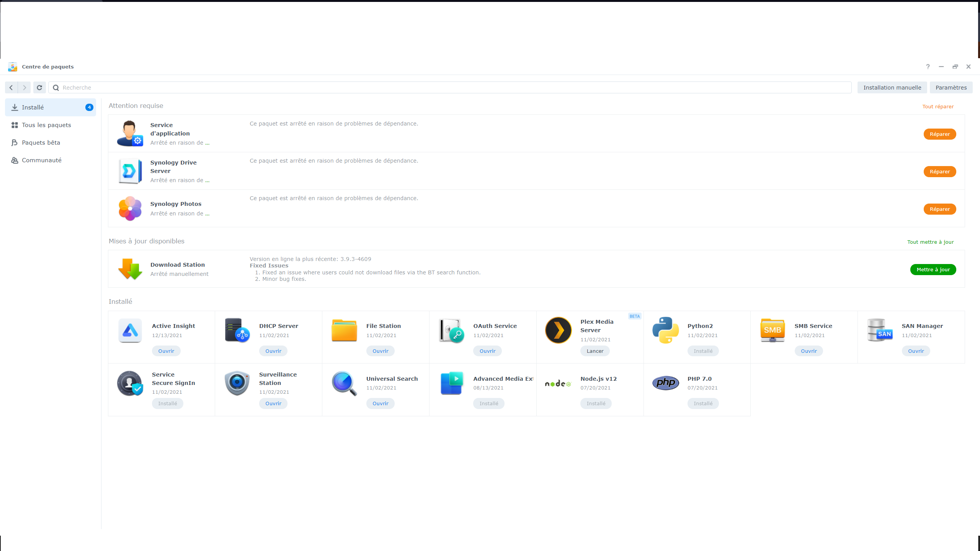
Task: Click the Synology Photos flower icon
Action: tap(130, 209)
